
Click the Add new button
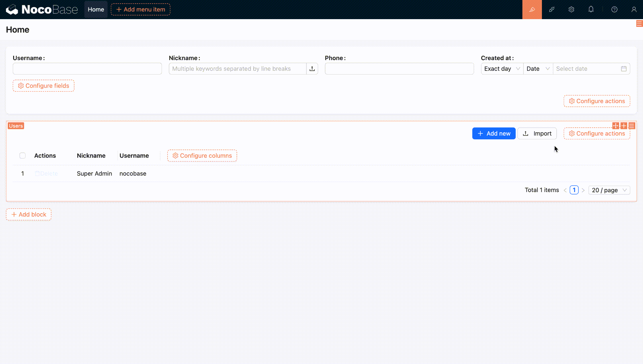(x=494, y=133)
